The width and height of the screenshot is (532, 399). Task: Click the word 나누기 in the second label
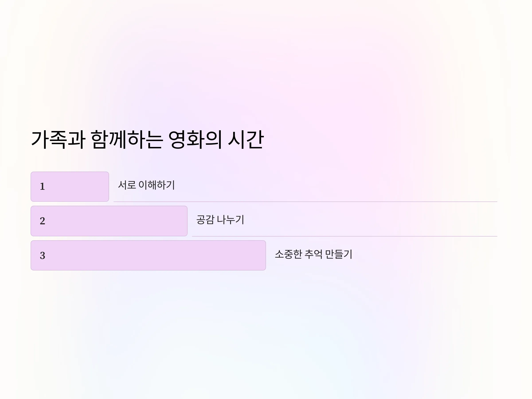(230, 220)
